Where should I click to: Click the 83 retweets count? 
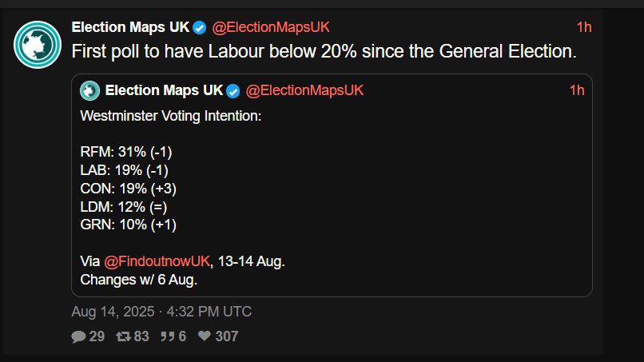point(141,337)
